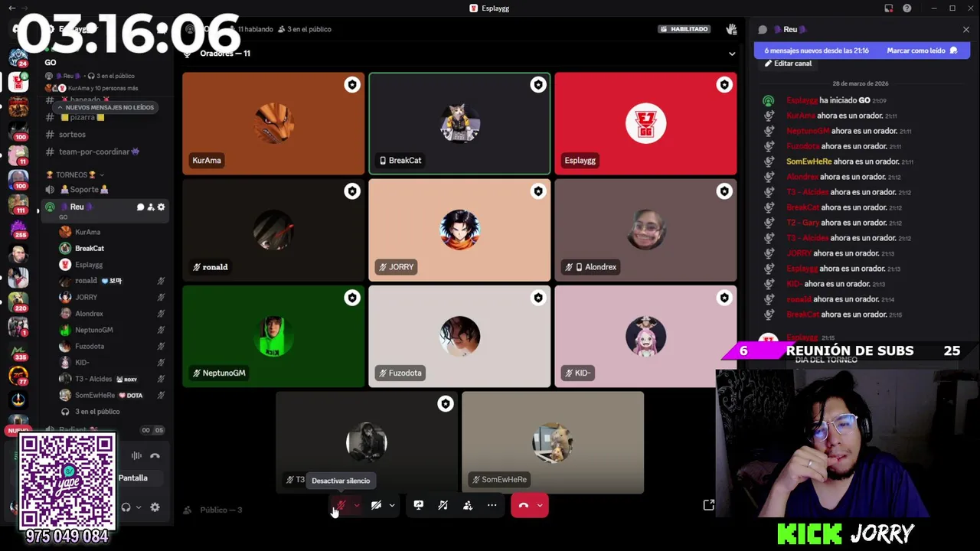Image resolution: width=980 pixels, height=551 pixels.
Task: Open settings gear on Reu channel row
Action: [161, 207]
